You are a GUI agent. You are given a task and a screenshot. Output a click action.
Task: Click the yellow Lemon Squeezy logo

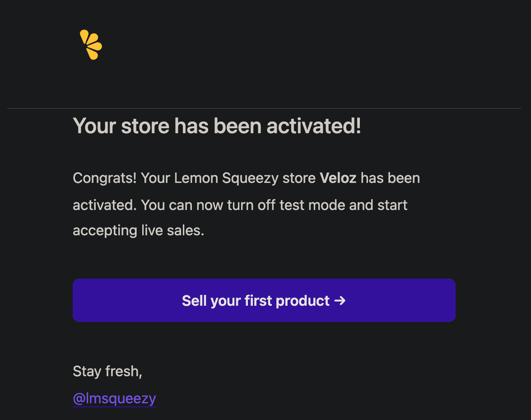click(x=91, y=45)
